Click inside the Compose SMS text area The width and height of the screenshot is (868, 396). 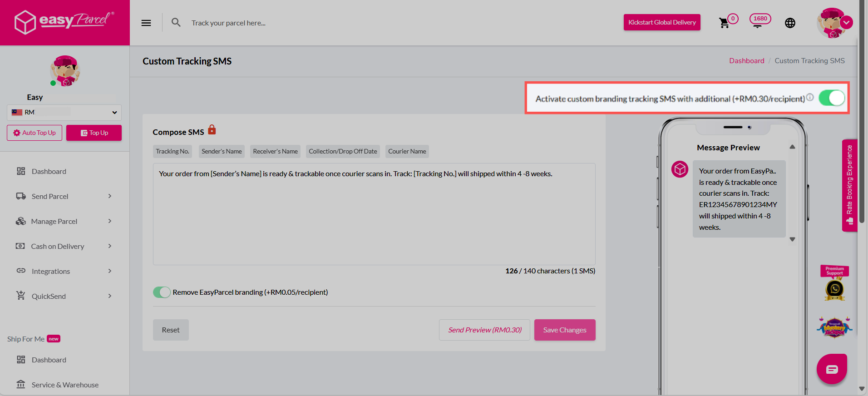[374, 214]
